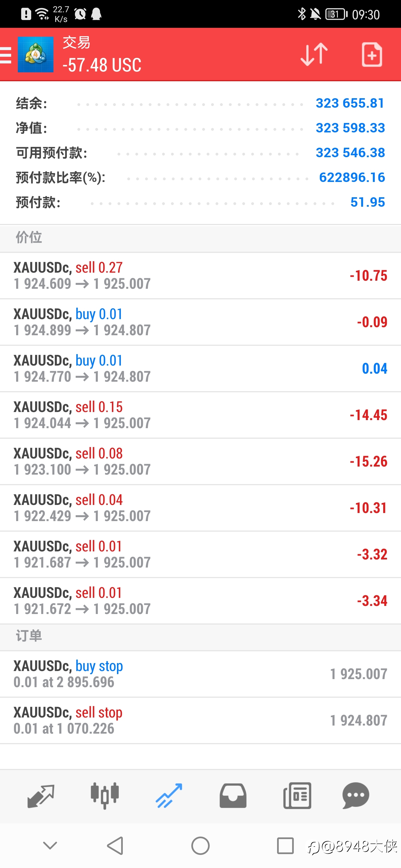Select the Trade tab trend icon
The image size is (401, 868).
(x=169, y=796)
